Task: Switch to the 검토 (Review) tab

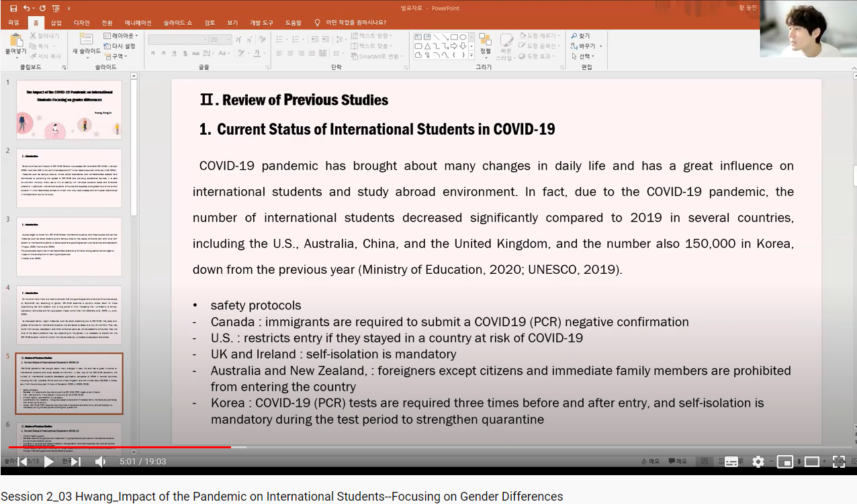Action: click(x=210, y=23)
